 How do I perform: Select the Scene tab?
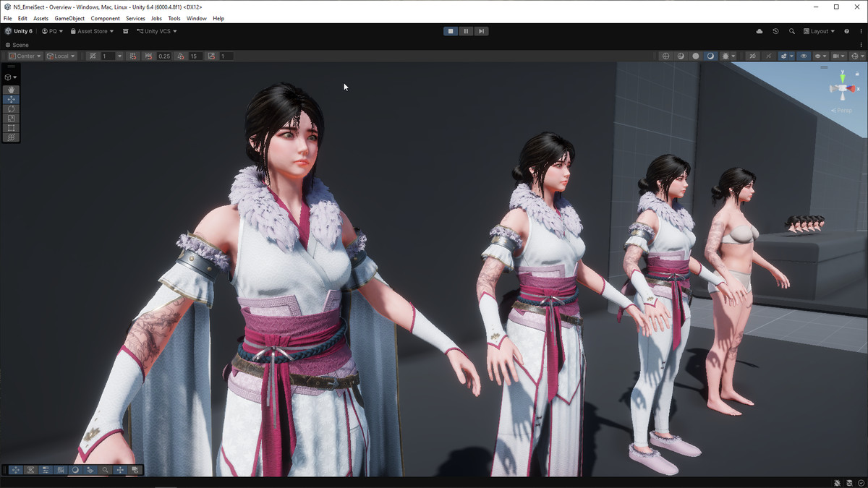point(17,45)
